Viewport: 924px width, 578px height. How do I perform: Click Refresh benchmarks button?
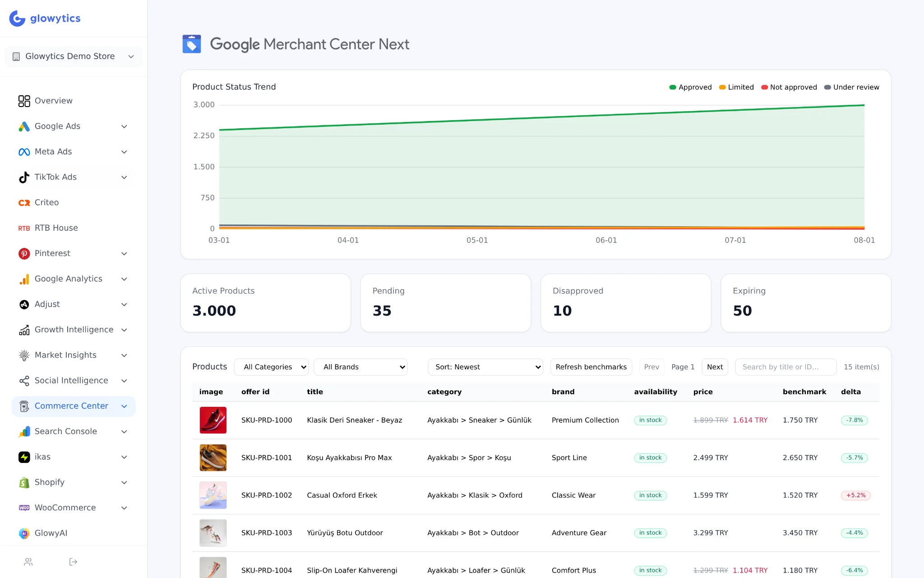pyautogui.click(x=591, y=367)
